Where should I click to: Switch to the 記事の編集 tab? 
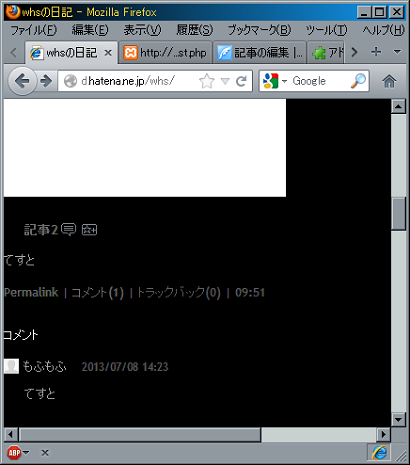260,52
